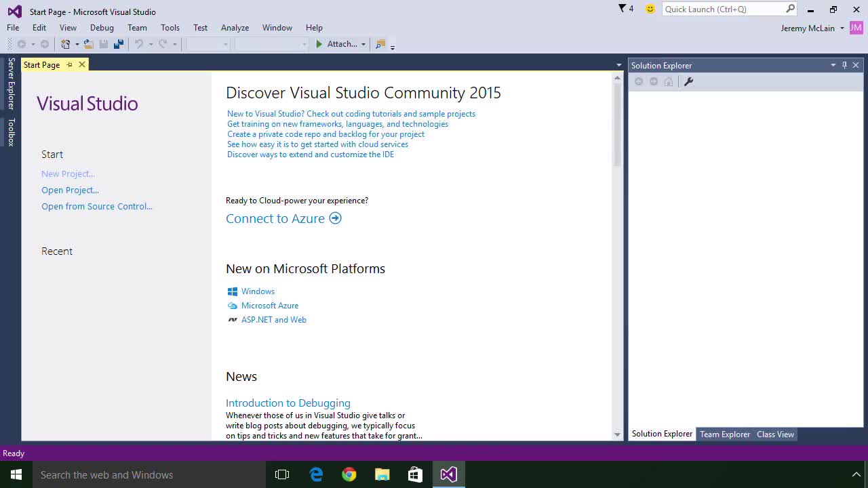The height and width of the screenshot is (488, 868).
Task: Click the Undo toolbar icon
Action: pyautogui.click(x=138, y=44)
